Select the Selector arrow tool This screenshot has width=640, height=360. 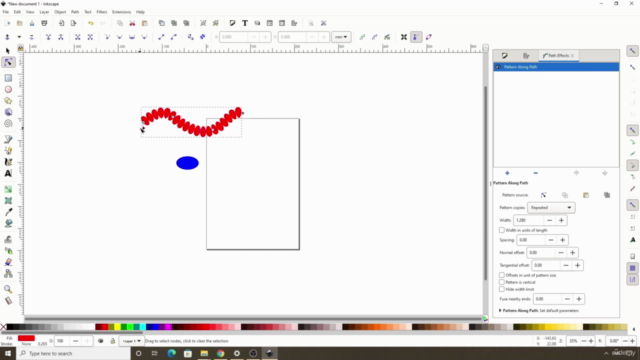[x=8, y=51]
